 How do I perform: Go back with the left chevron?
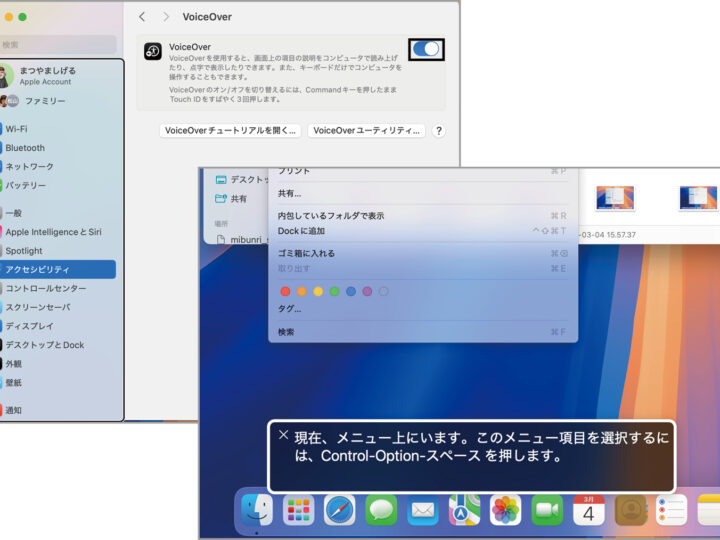click(x=142, y=17)
